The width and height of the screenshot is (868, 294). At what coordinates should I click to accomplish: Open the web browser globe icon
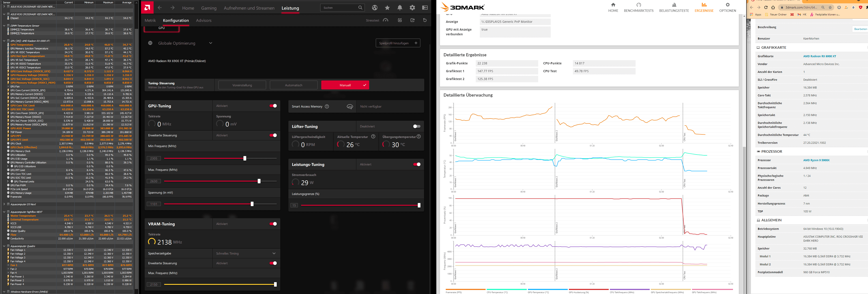pos(374,7)
